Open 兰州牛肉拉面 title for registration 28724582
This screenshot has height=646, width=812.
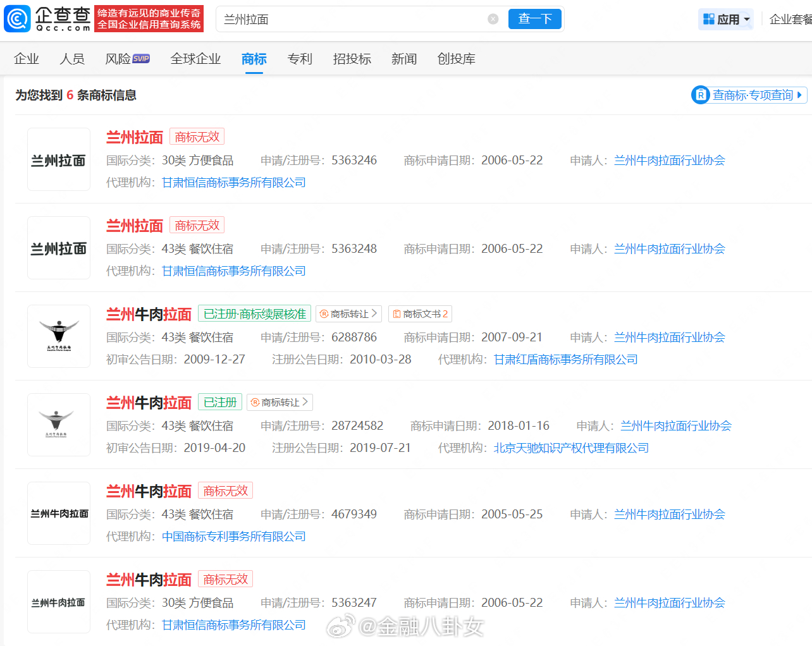(x=149, y=403)
